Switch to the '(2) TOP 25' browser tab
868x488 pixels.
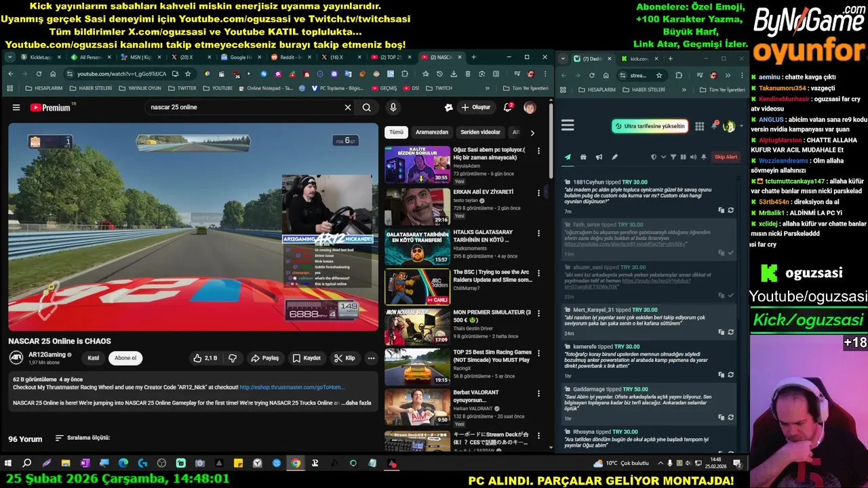[391, 58]
